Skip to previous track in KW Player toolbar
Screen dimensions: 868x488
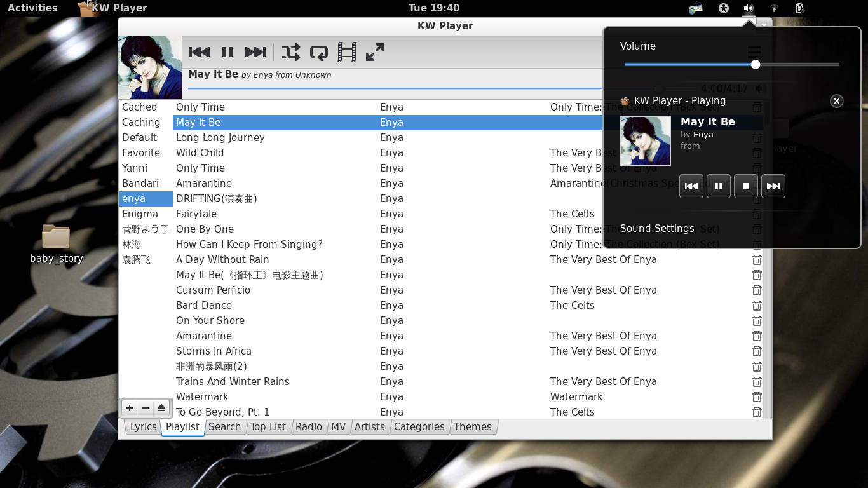point(200,52)
